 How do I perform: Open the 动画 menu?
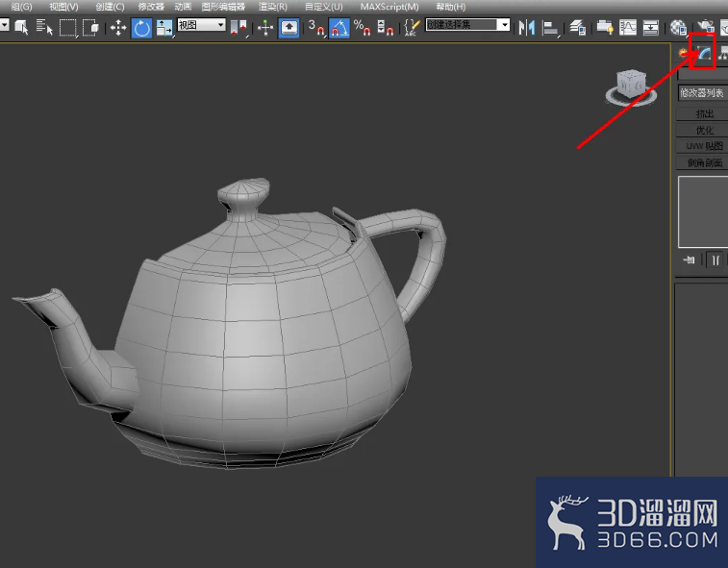coord(183,7)
